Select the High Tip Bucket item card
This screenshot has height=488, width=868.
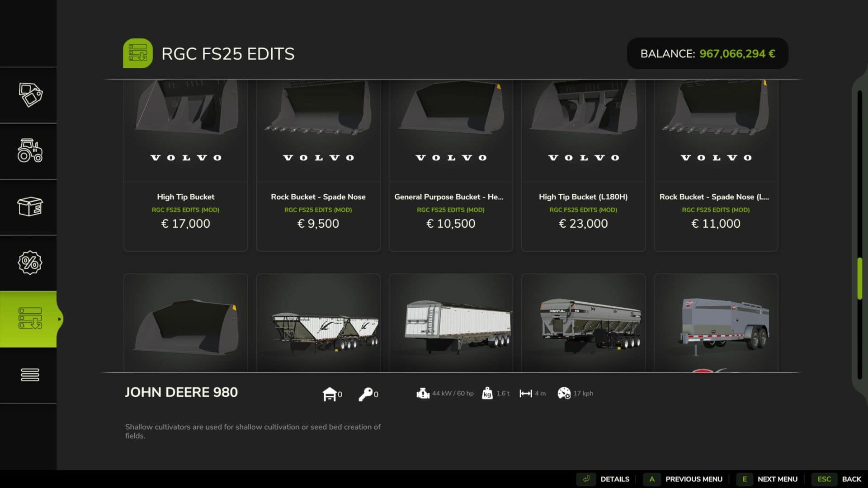pos(186,165)
